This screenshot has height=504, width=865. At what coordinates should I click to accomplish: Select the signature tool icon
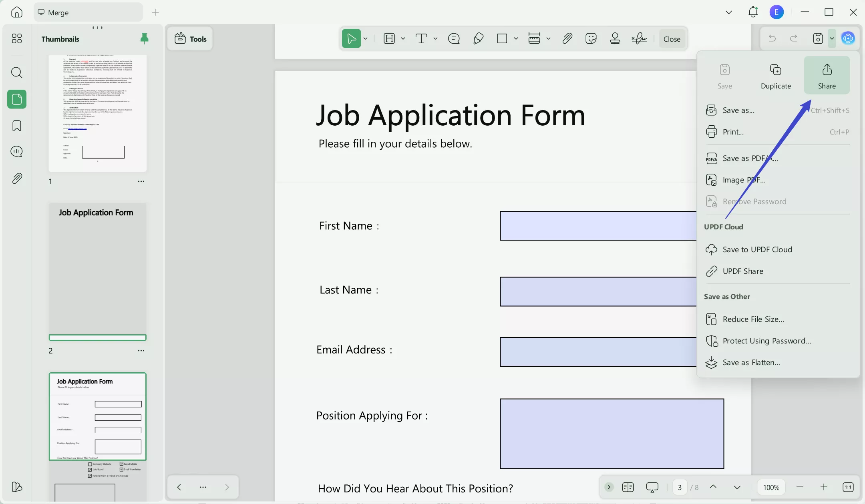tap(639, 38)
